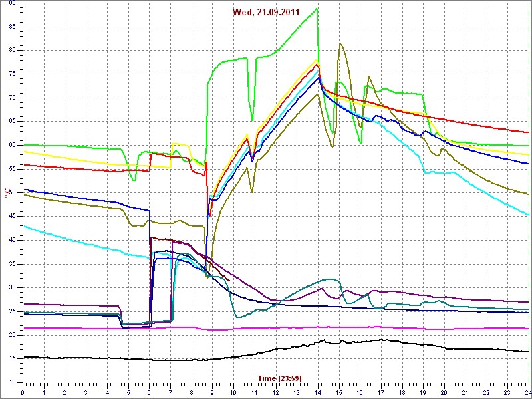Viewport: 532px width, 399px height.
Task: Click hour 0 on the time axis
Action: pyautogui.click(x=23, y=392)
